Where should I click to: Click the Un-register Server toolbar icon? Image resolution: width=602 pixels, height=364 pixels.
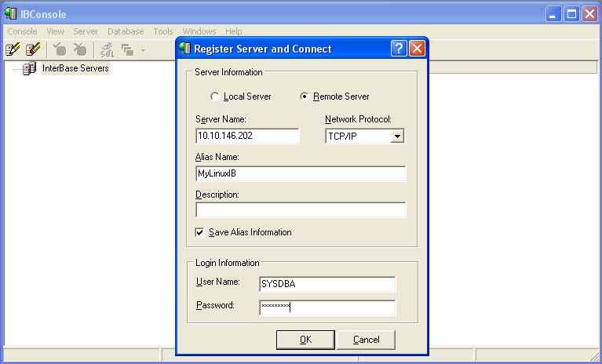[x=34, y=49]
